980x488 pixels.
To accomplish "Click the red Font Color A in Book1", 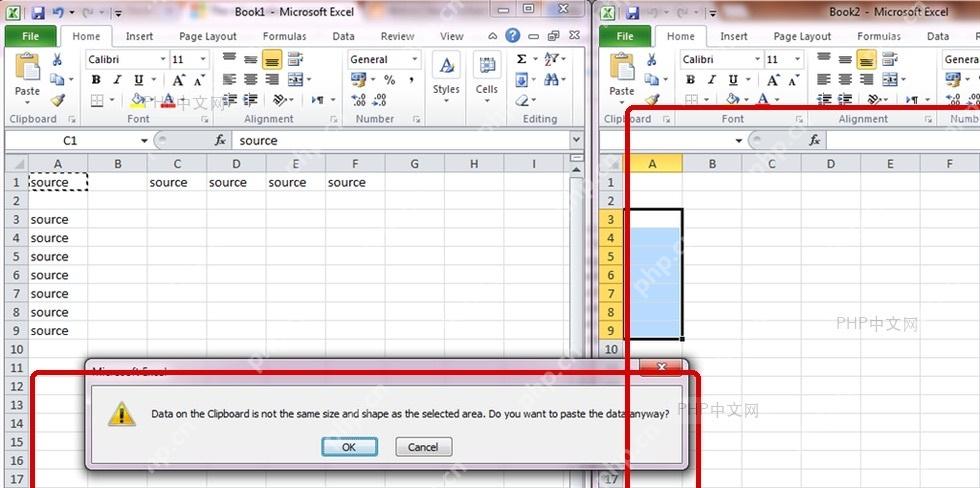I will pos(168,99).
